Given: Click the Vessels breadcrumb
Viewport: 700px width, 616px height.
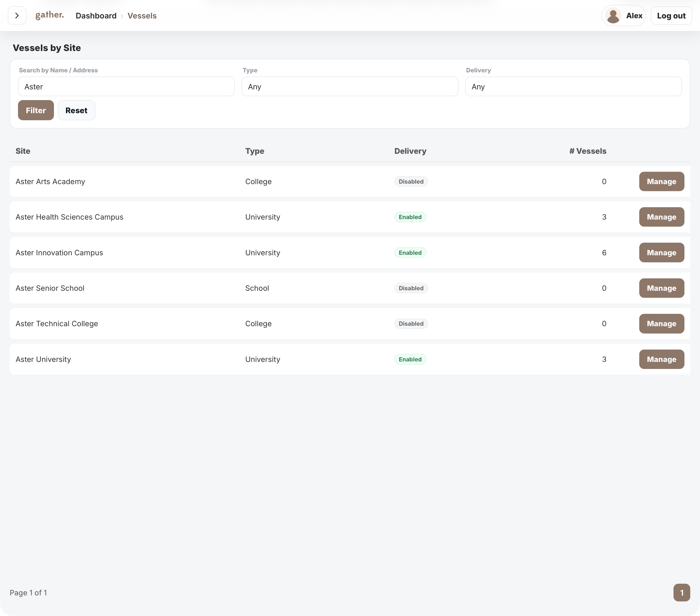Looking at the screenshot, I should click(142, 16).
